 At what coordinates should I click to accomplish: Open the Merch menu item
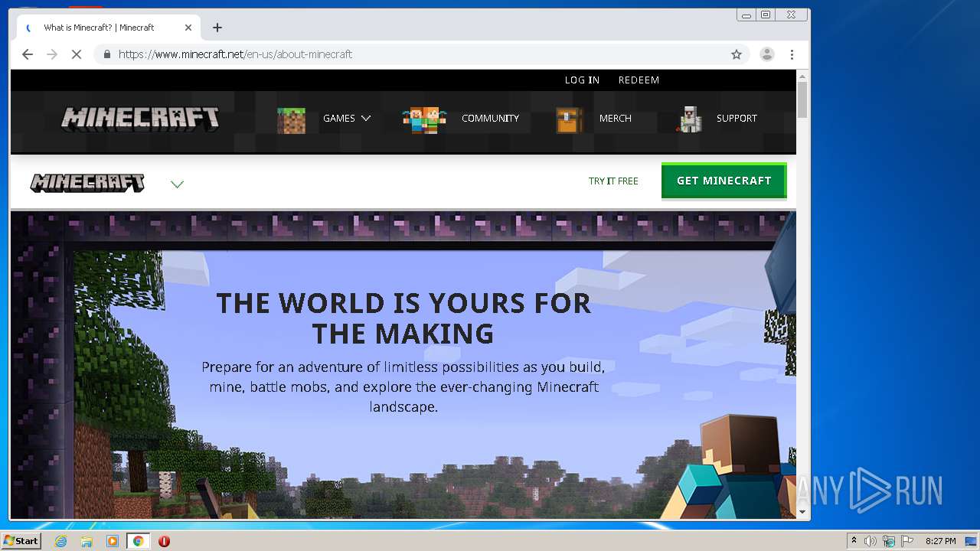click(616, 119)
